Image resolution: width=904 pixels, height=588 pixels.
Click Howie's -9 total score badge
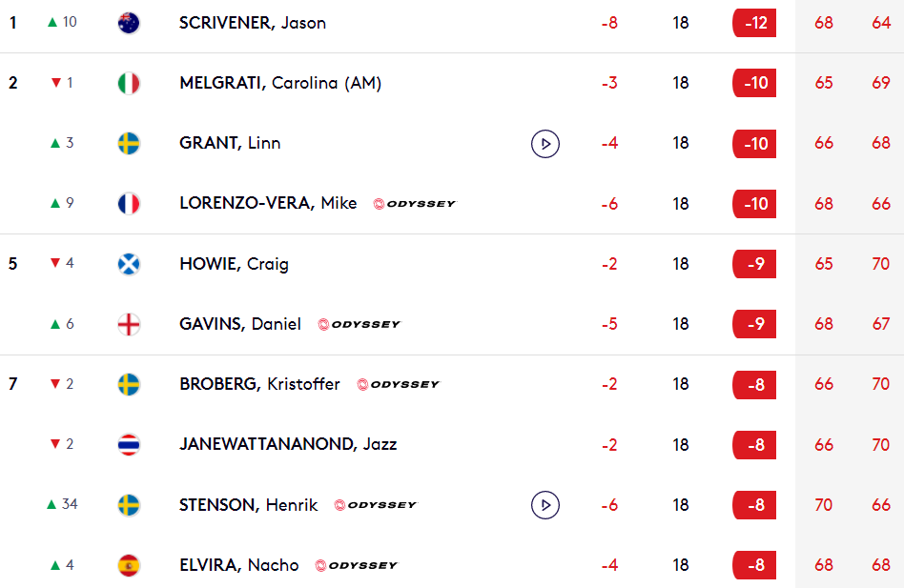point(754,264)
